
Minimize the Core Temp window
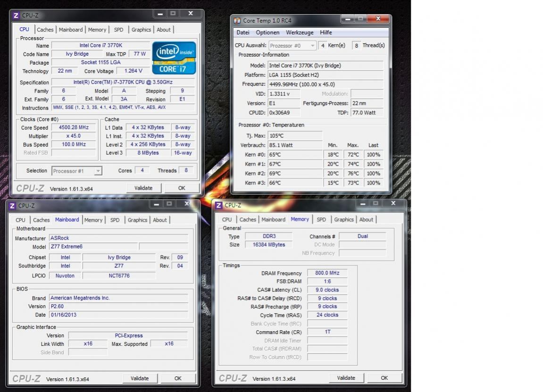coord(348,19)
